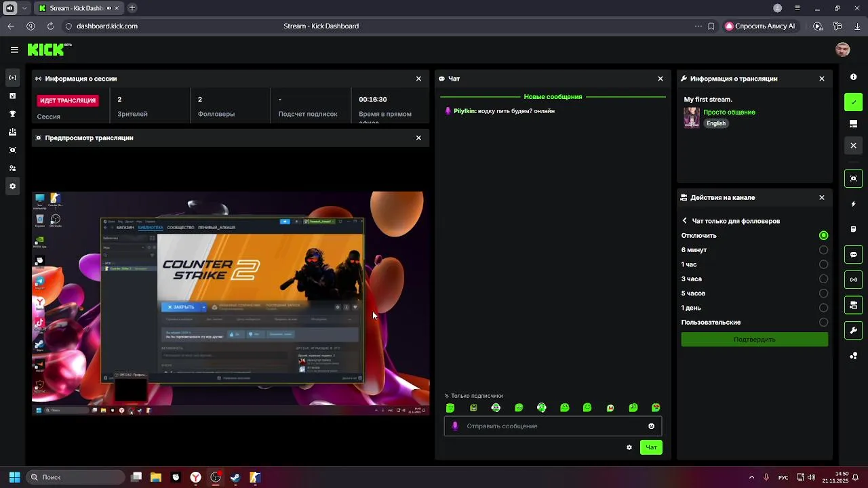Reload the page in browser
This screenshot has width=868, height=488.
point(50,26)
